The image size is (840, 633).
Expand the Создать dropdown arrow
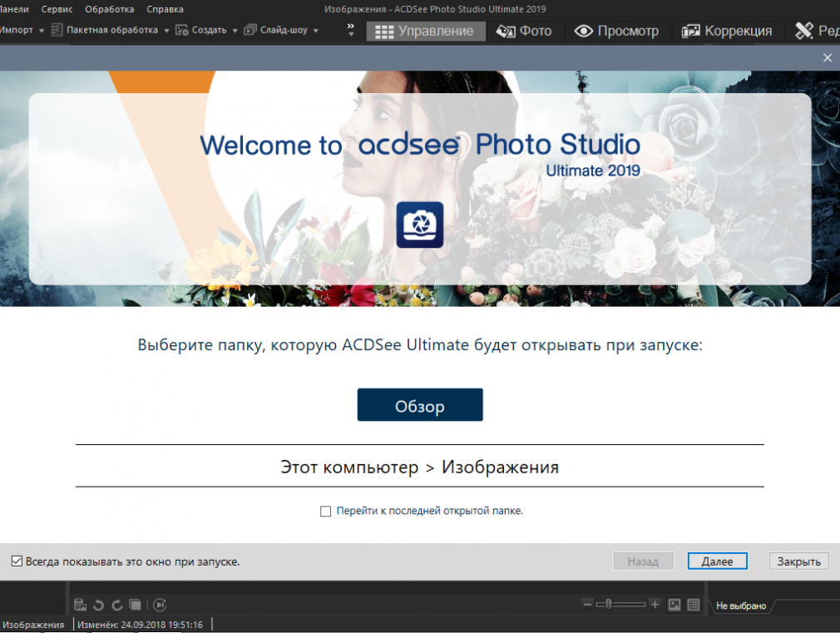[x=235, y=31]
